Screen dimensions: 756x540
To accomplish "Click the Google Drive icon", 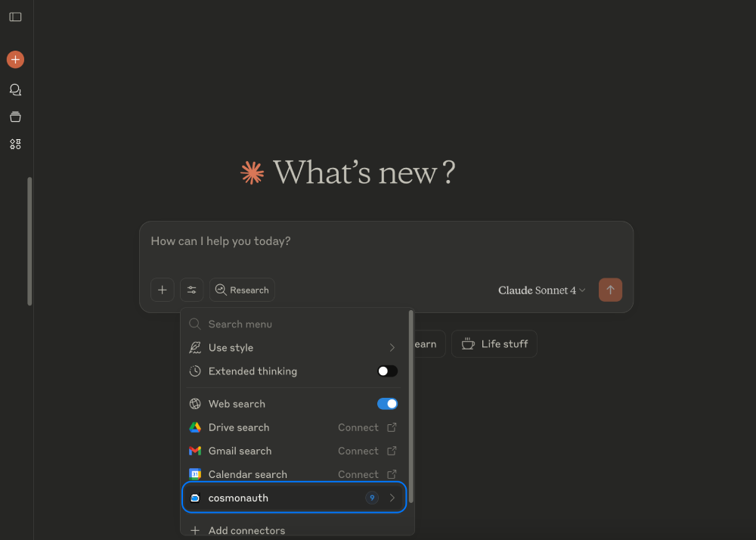I will tap(195, 427).
